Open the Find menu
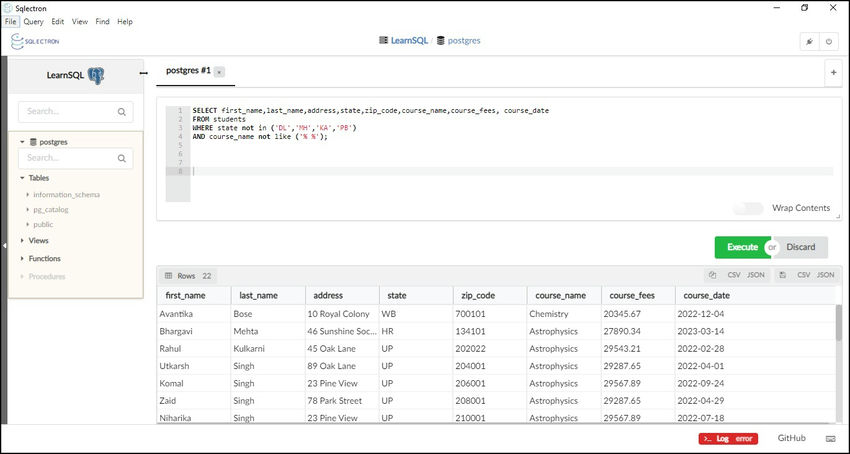Image resolution: width=850 pixels, height=454 pixels. pos(102,22)
